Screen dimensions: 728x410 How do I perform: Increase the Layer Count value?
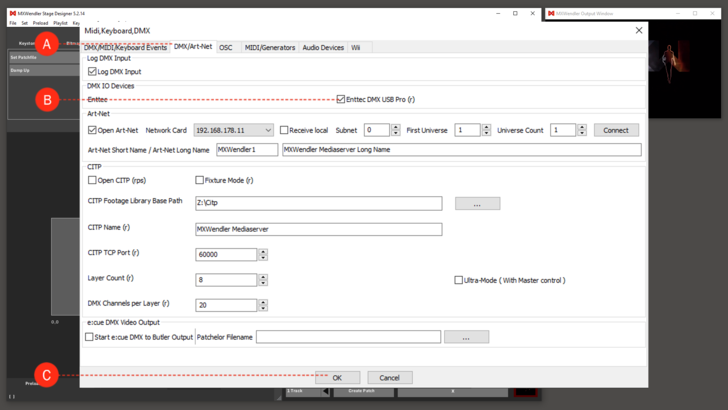263,277
